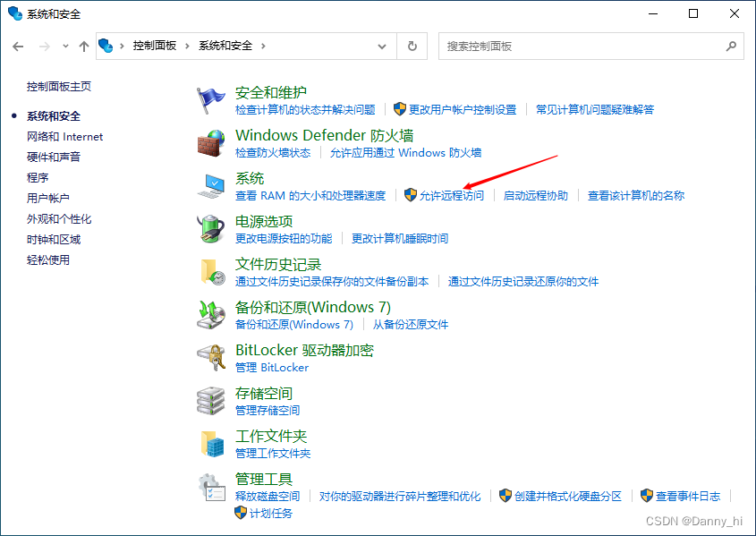Select 控制面板 in the breadcrumb path
The image size is (756, 536).
coord(155,46)
